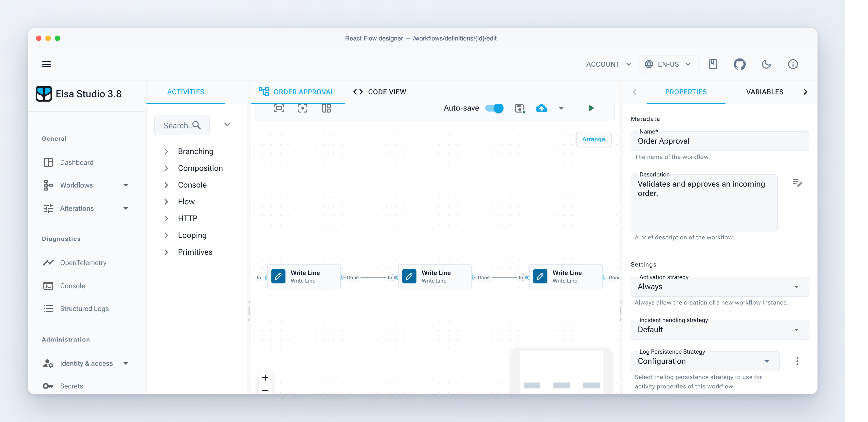
Task: Click the save workflow icon
Action: (520, 108)
